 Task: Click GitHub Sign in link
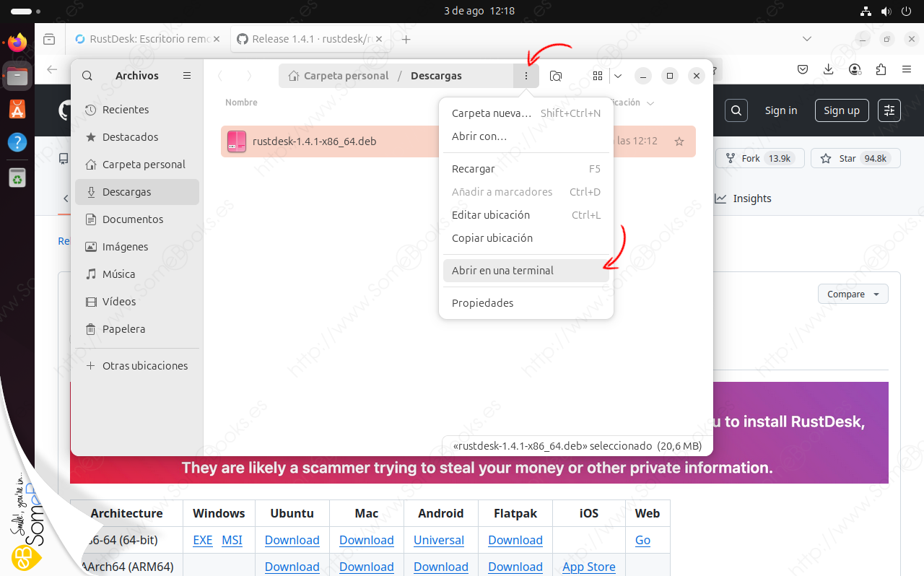click(x=781, y=110)
